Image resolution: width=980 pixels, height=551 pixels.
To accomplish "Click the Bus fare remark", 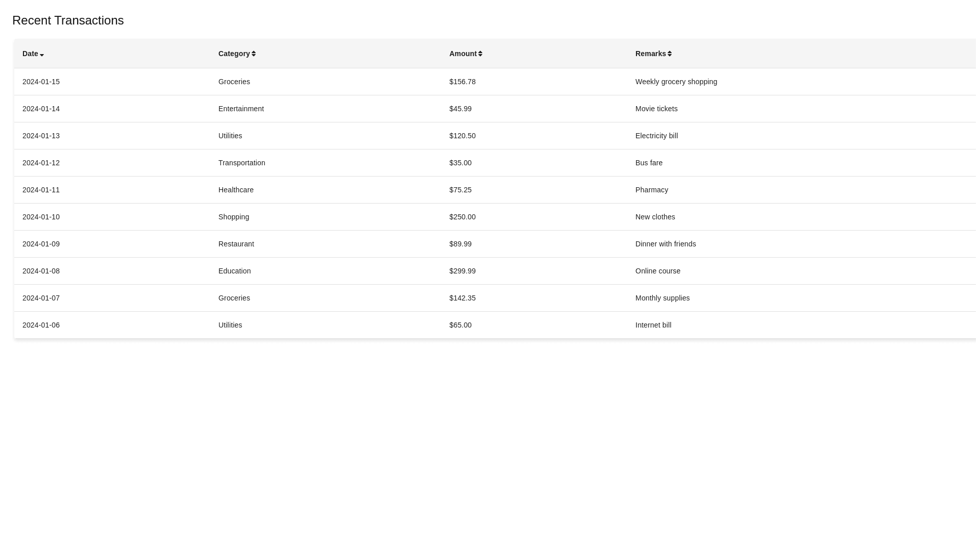I will (x=649, y=163).
